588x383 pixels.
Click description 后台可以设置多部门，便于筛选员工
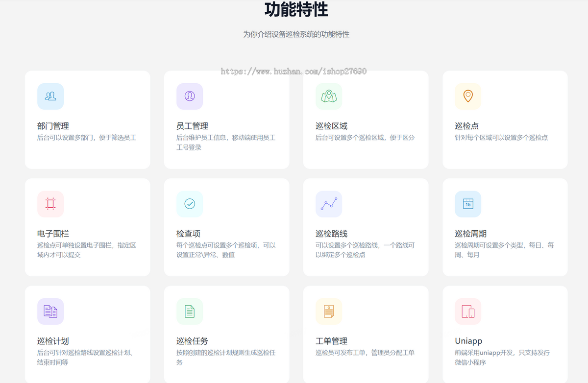tap(87, 138)
